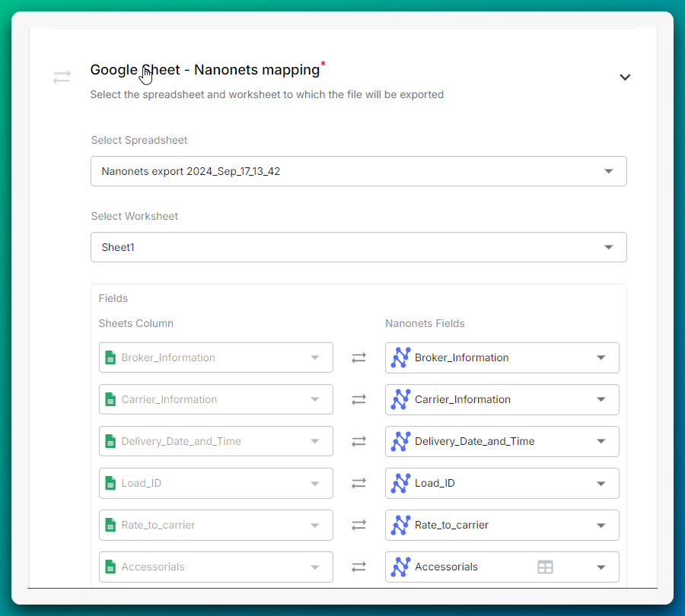The height and width of the screenshot is (616, 685).
Task: Open the Carrier_Information Nanonets Fields dropdown
Action: [x=502, y=399]
